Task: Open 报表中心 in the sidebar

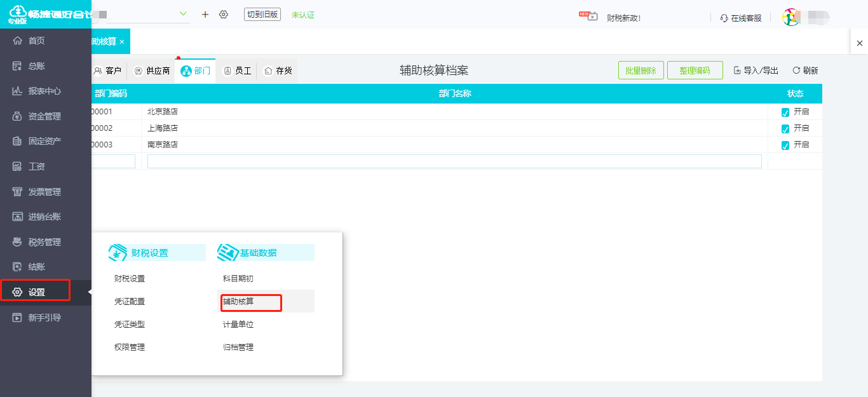Action: click(45, 91)
